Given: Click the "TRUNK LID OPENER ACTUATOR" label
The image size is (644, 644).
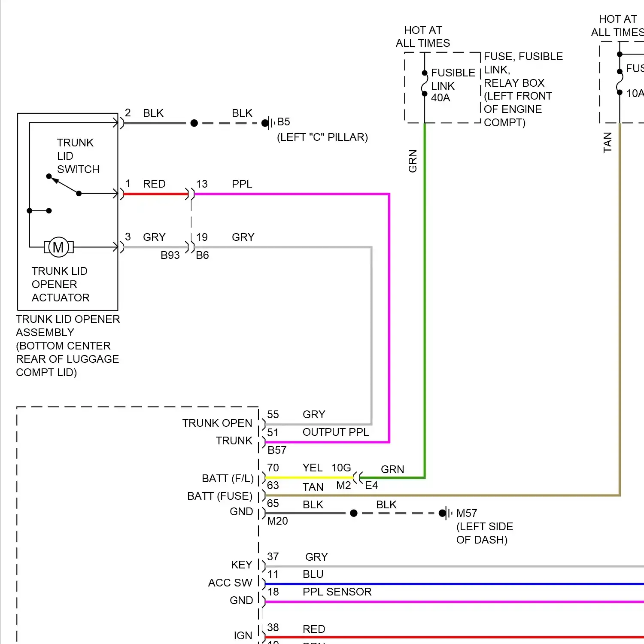Looking at the screenshot, I should [x=61, y=284].
